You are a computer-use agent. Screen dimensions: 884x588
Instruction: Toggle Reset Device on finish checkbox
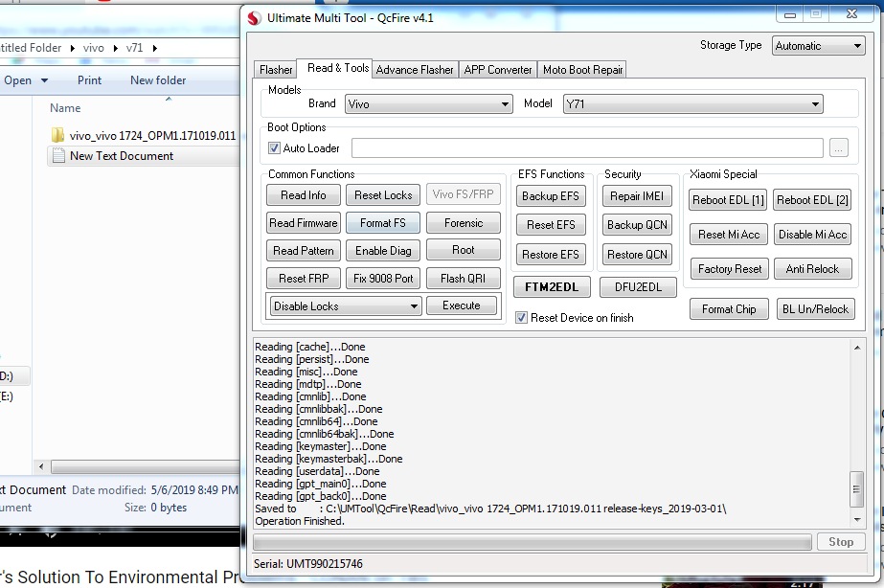[x=521, y=318]
